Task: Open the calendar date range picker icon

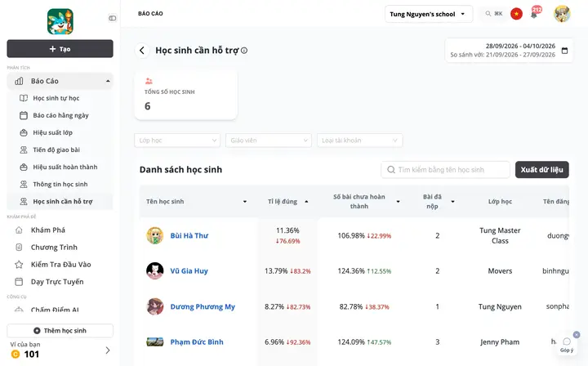Action: point(564,51)
